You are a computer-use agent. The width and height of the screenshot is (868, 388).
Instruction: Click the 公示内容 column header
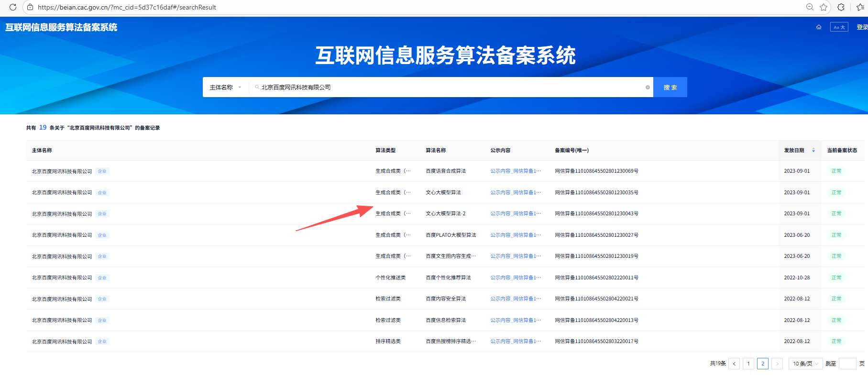pyautogui.click(x=500, y=150)
